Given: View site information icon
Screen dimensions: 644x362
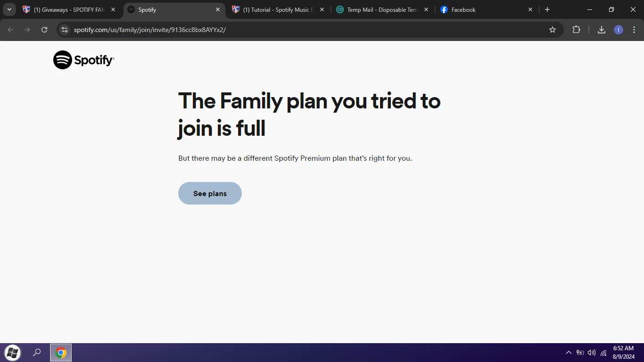Looking at the screenshot, I should (x=65, y=30).
